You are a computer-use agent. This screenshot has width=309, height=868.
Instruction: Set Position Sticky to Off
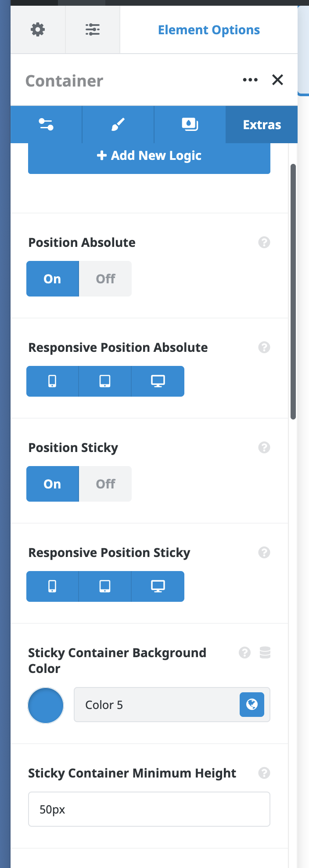[105, 484]
